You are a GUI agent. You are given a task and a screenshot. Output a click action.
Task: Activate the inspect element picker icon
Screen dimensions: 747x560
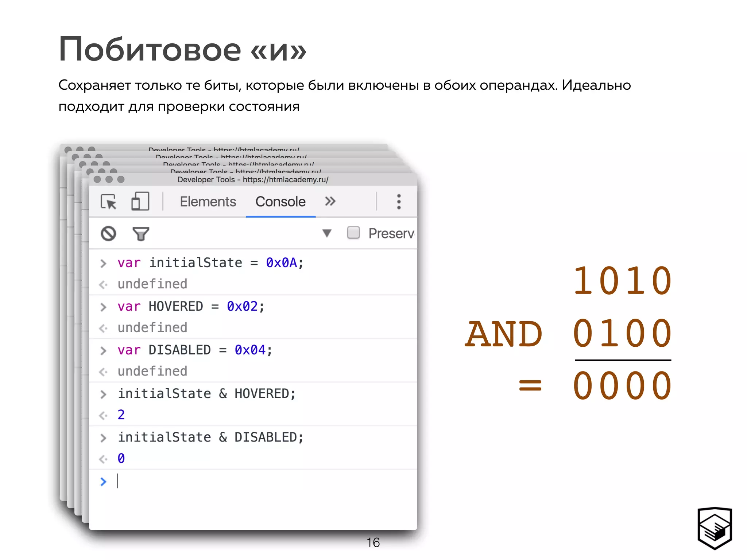108,202
